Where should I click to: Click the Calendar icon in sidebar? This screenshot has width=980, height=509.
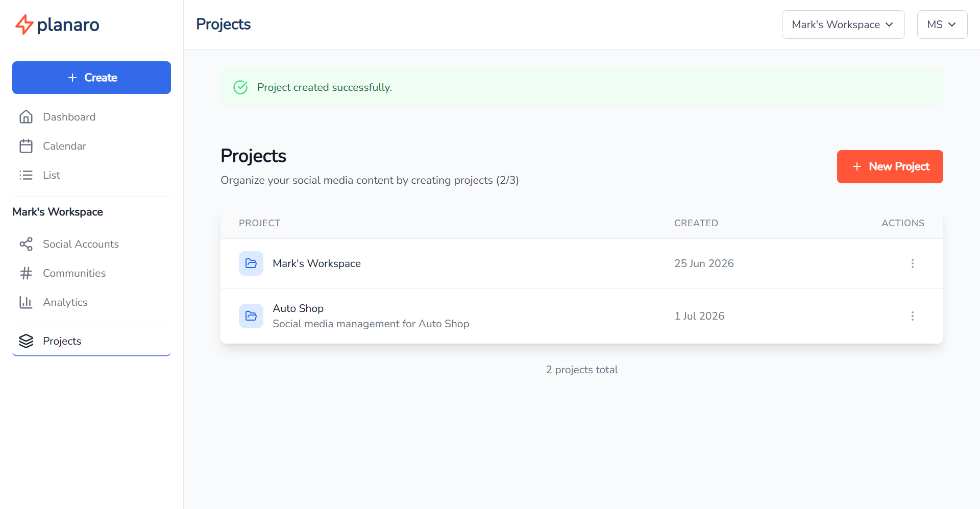click(26, 146)
